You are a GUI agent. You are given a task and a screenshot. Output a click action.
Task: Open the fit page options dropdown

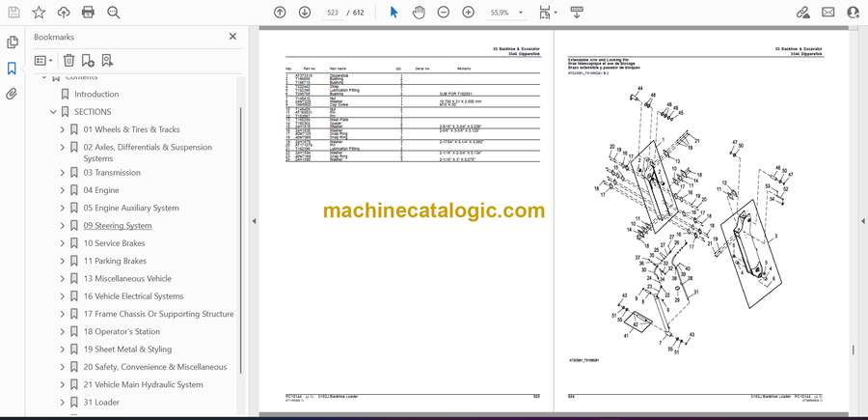click(x=548, y=13)
